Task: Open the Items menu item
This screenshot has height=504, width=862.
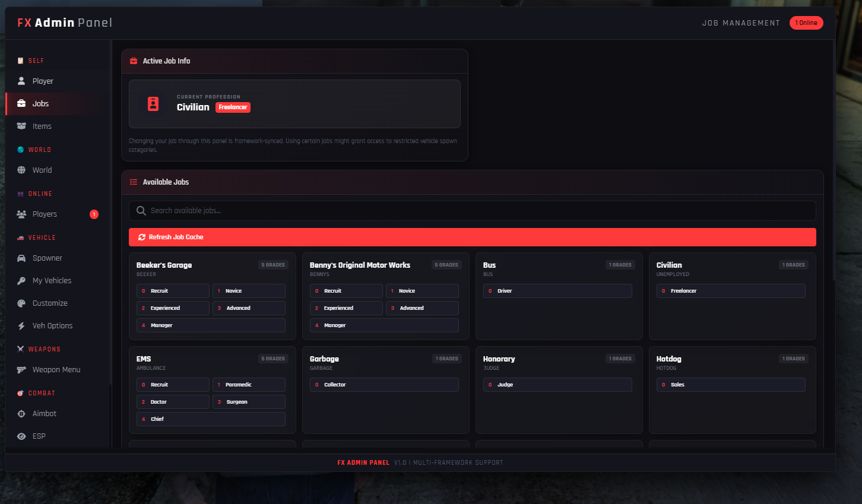Action: 58,126
